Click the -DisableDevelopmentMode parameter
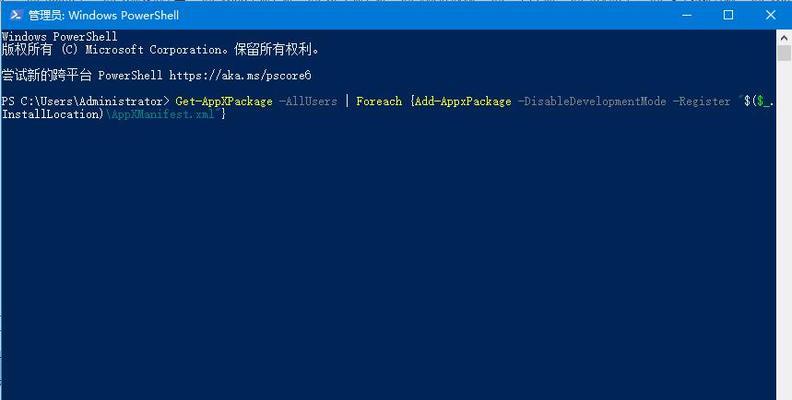The image size is (792, 400). [592, 102]
